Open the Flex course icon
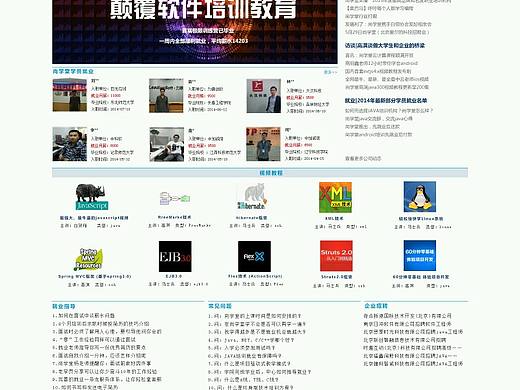This screenshot has width=520, height=390. click(x=254, y=256)
